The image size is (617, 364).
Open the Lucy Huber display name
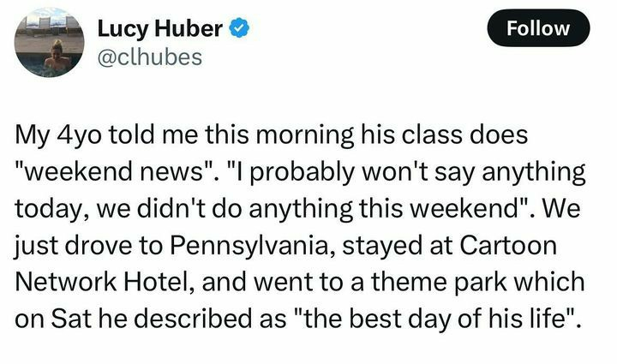160,29
